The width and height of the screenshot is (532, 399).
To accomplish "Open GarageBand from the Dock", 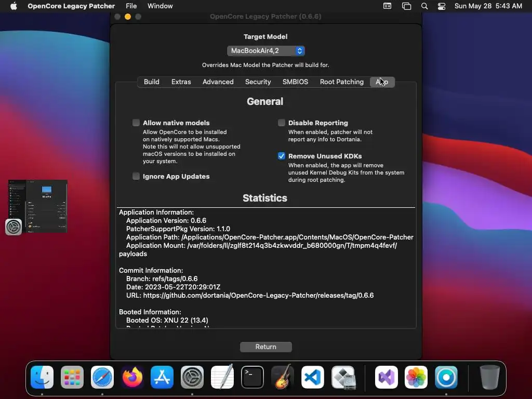I will coord(282,377).
